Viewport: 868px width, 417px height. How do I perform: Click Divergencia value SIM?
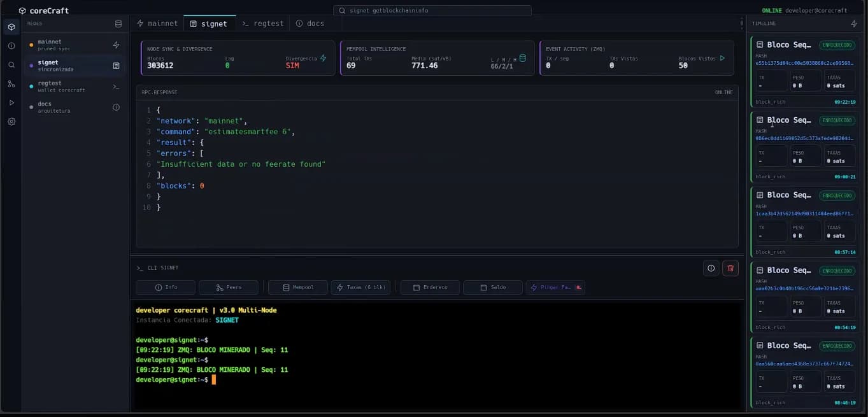point(292,66)
